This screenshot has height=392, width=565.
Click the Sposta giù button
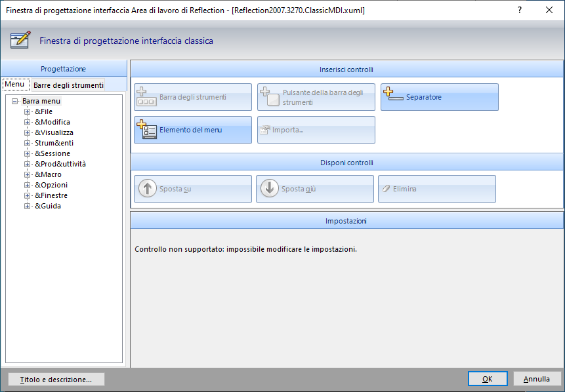(315, 189)
